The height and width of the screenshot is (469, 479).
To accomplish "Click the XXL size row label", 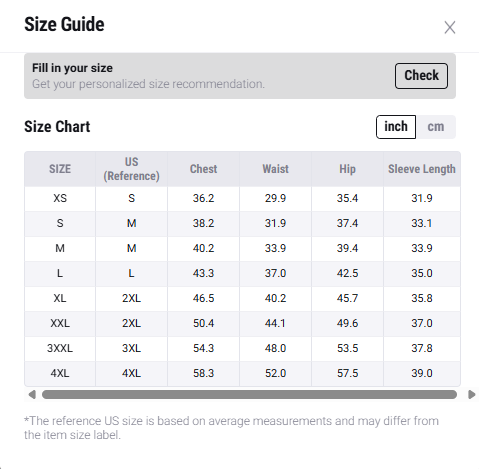I will [60, 323].
